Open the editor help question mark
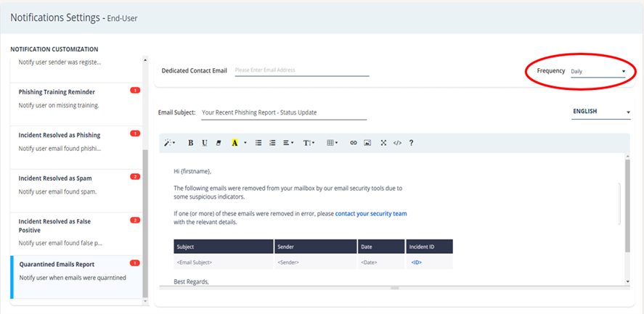Image resolution: width=644 pixels, height=314 pixels. pyautogui.click(x=411, y=143)
